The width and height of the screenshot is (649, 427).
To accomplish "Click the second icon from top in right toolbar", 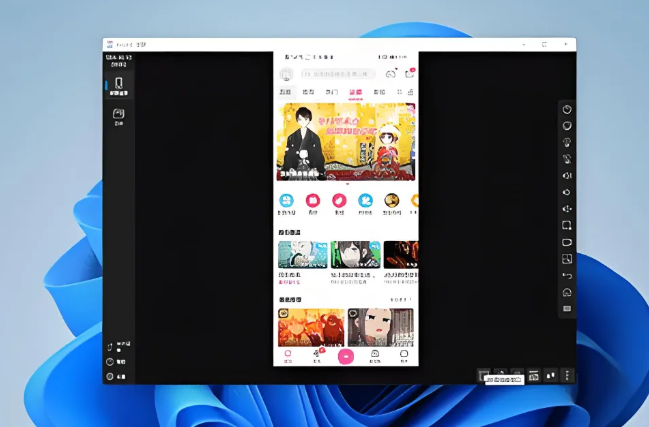I will [567, 126].
